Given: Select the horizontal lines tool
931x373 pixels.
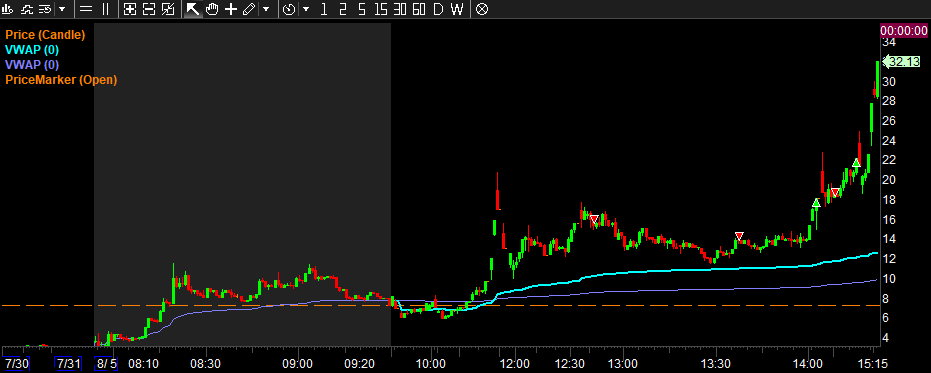Looking at the screenshot, I should 86,9.
